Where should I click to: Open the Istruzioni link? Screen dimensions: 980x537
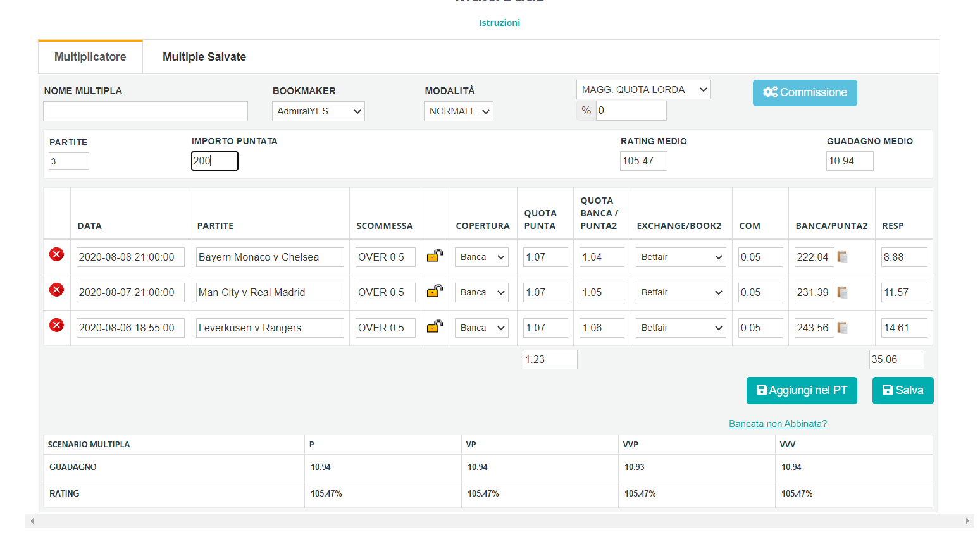click(499, 23)
